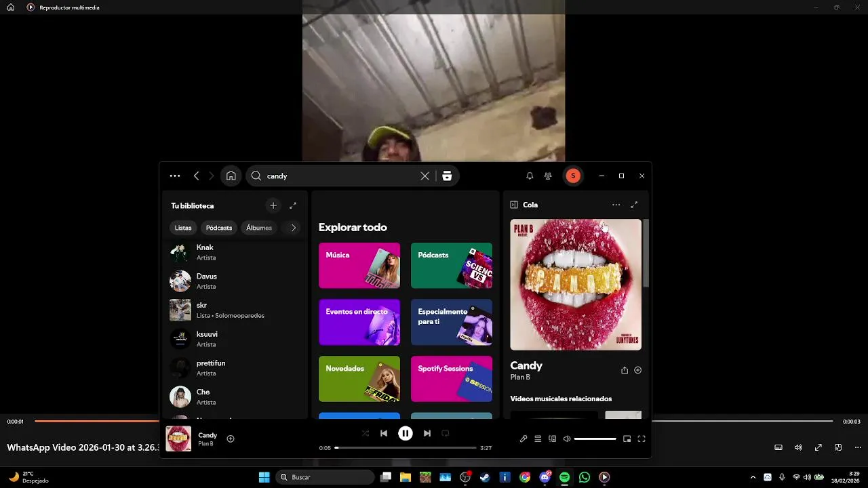This screenshot has height=488, width=868.
Task: Switch media player to mini view
Action: (838, 447)
